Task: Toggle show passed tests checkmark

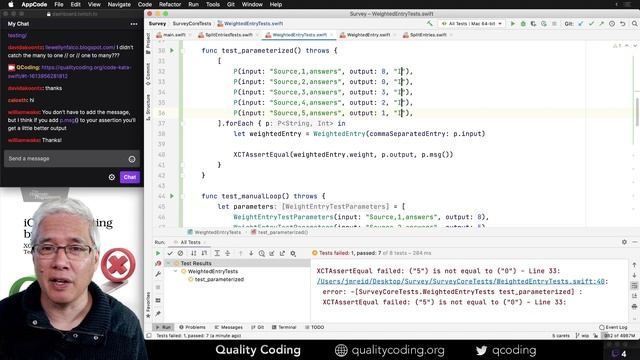Action: tap(170, 253)
